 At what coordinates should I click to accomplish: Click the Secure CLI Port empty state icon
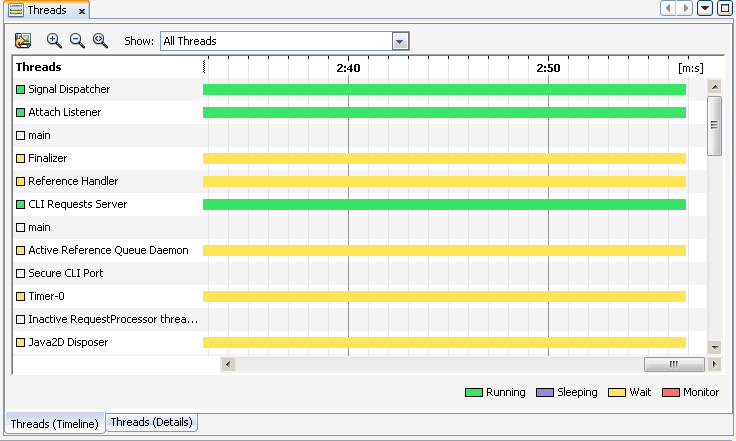20,273
